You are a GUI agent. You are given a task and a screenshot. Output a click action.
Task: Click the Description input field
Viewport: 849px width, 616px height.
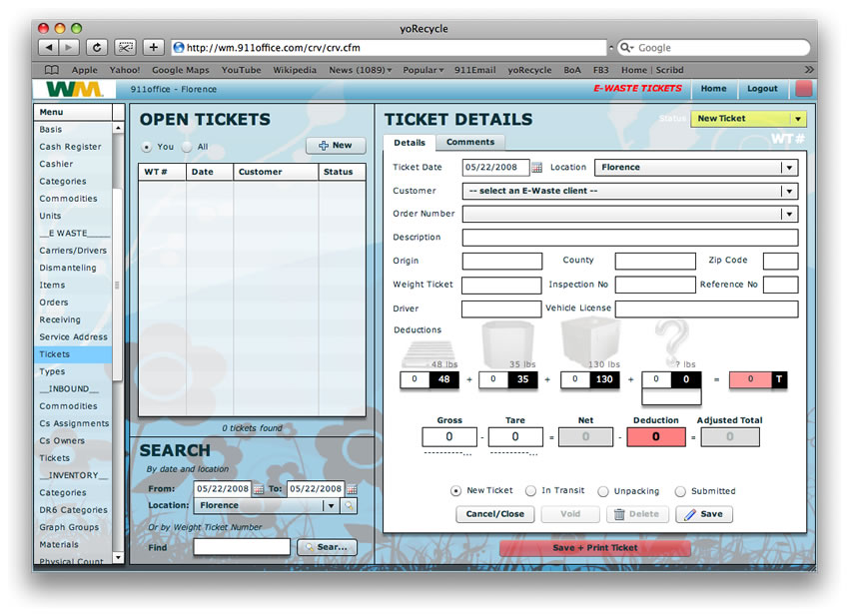[630, 238]
